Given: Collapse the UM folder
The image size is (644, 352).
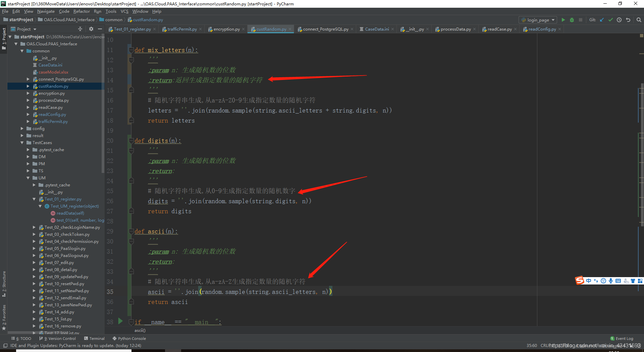Looking at the screenshot, I should (x=28, y=178).
